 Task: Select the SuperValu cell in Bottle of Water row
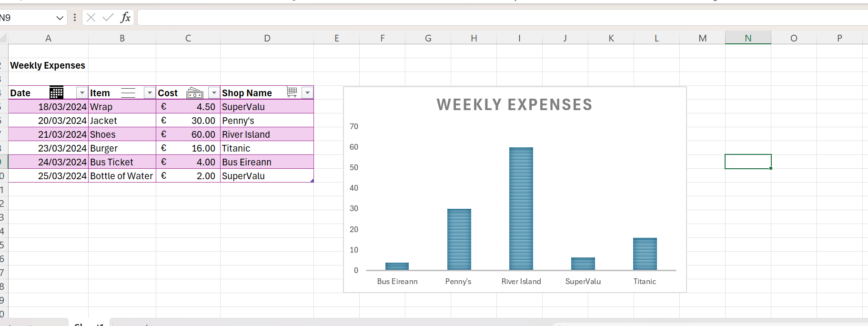click(x=267, y=176)
